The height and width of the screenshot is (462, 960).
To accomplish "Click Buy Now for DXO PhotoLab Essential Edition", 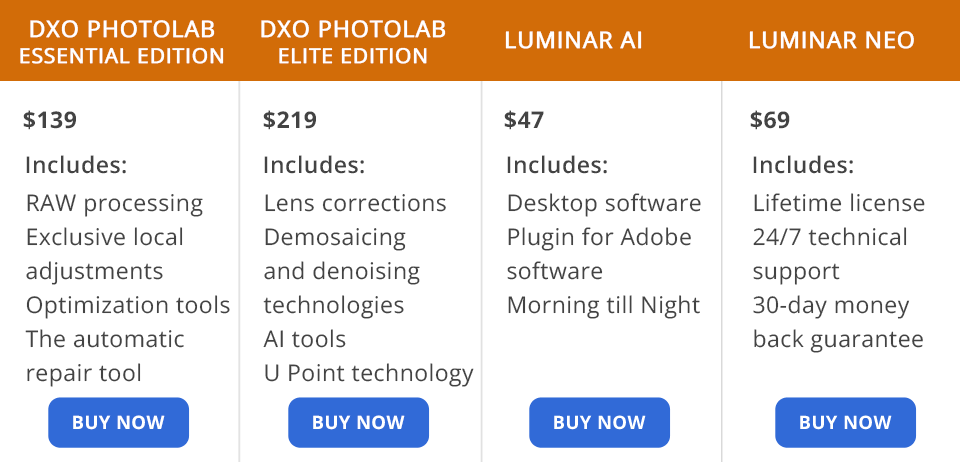I will click(x=118, y=422).
